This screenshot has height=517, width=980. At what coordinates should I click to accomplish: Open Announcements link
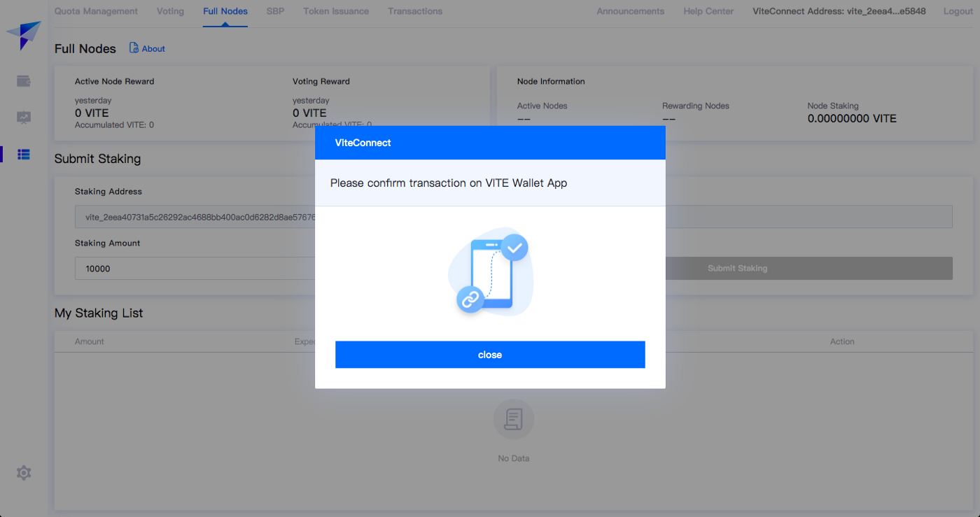pos(631,11)
